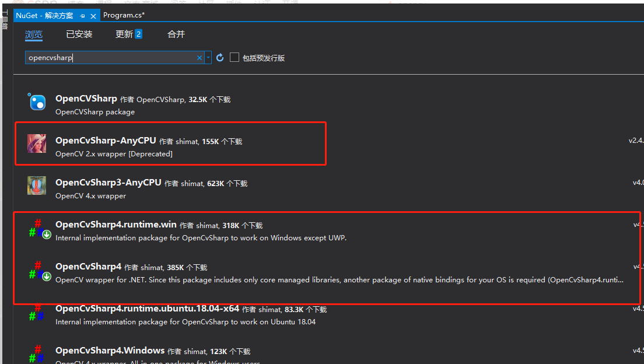Image resolution: width=644 pixels, height=364 pixels.
Task: Click the 623K 个下载 count of OpenCvSharp3-AnyCPU
Action: point(227,184)
